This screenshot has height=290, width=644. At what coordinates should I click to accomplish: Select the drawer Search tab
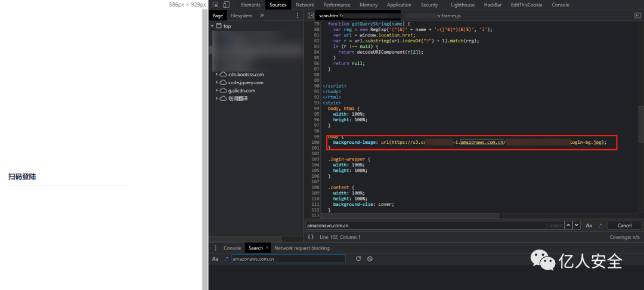(255, 248)
